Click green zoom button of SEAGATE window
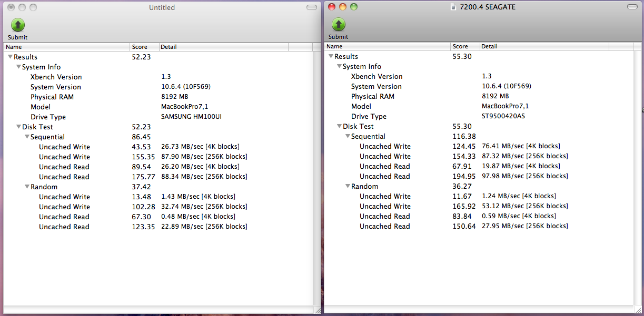Screen dimensions: 644x316 pos(354,7)
